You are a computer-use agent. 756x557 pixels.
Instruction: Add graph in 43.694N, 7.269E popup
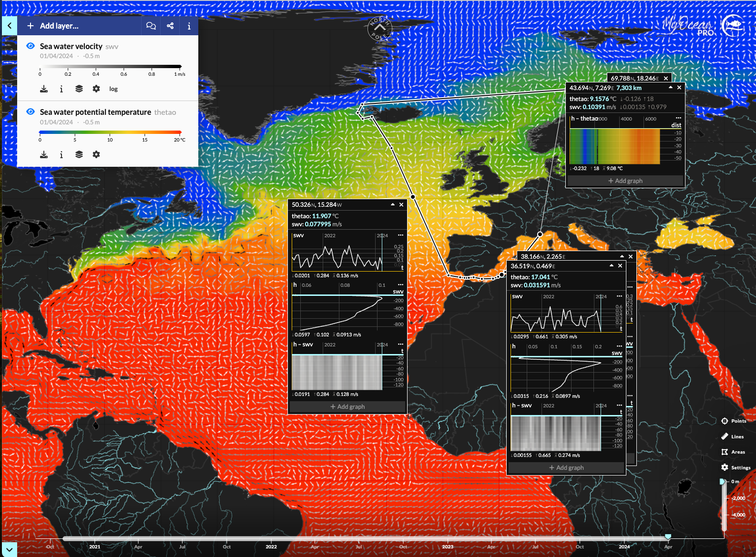click(625, 181)
